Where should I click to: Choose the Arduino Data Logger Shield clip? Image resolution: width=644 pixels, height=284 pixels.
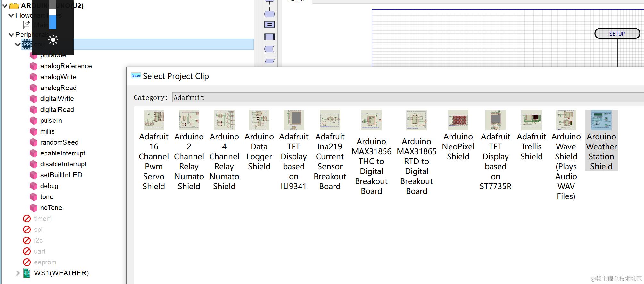259,140
